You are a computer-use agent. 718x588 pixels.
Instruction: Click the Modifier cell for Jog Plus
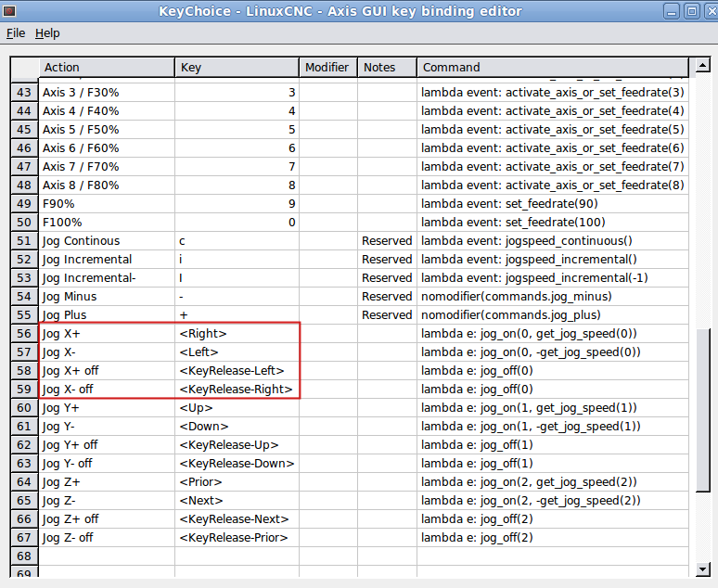327,315
